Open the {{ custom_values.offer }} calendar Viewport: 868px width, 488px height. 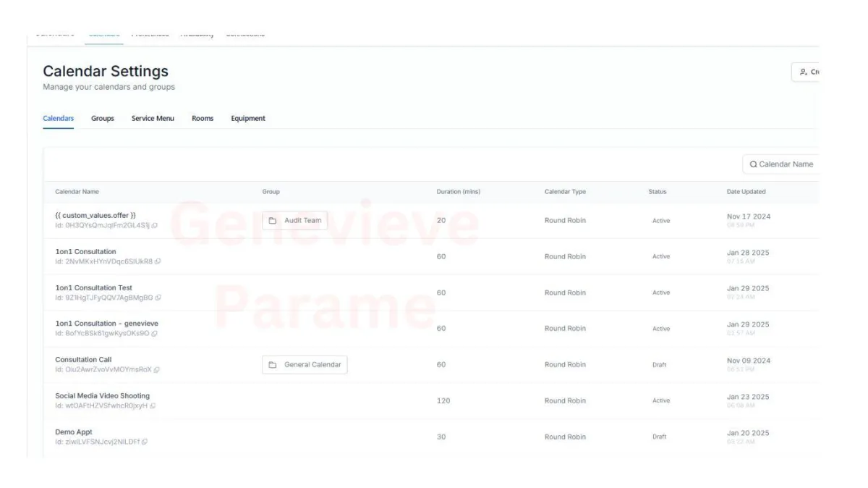point(95,216)
